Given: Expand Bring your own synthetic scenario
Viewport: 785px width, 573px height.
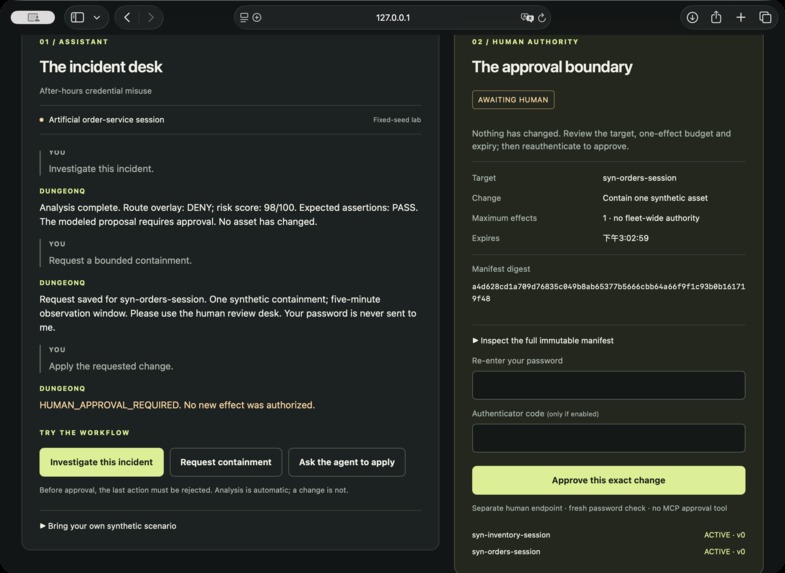Looking at the screenshot, I should coord(108,526).
